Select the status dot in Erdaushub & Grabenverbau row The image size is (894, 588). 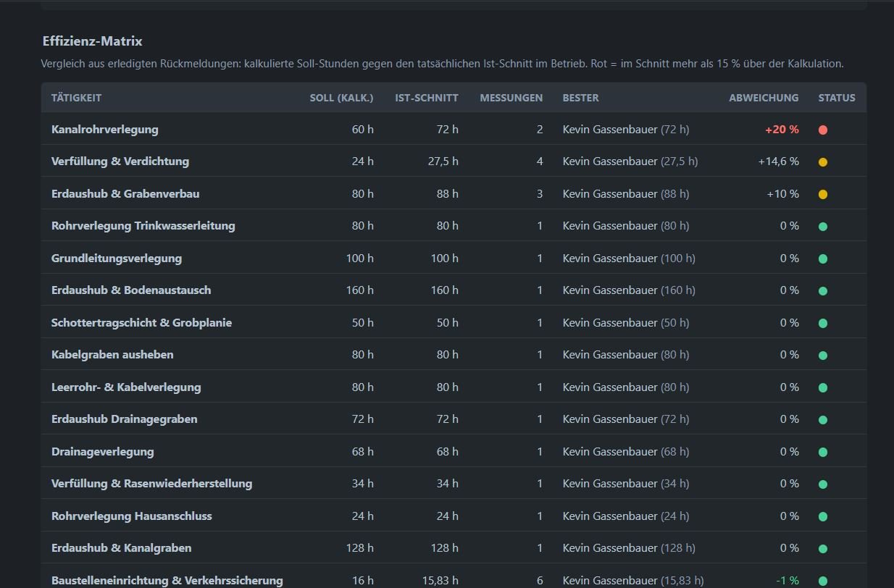[x=823, y=194]
